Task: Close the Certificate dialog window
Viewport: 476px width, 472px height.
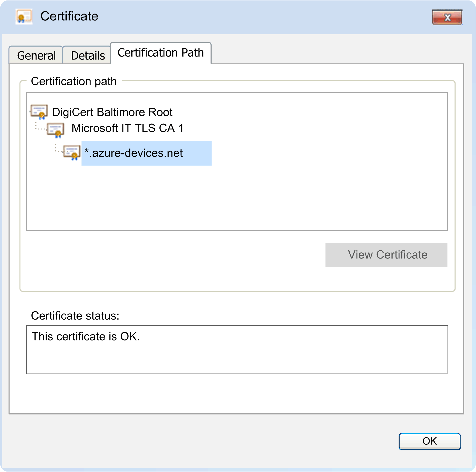Action: coord(447,17)
